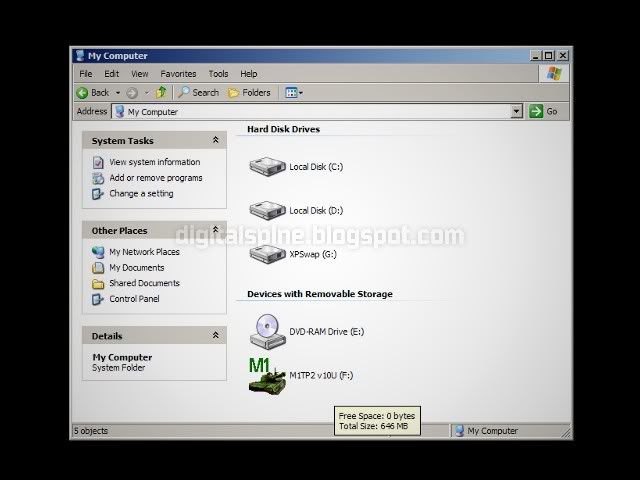The image size is (640, 480).
Task: Click Devices with Removable Storage header
Action: pos(320,294)
